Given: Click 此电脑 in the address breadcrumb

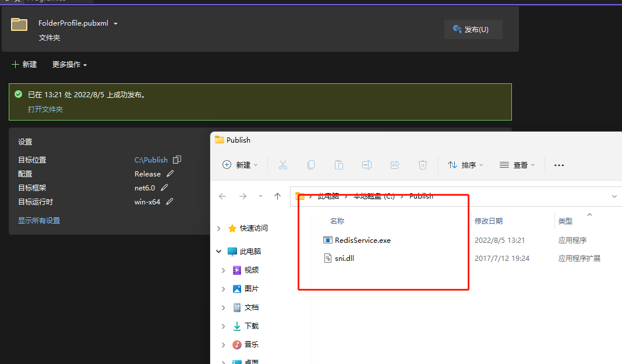Looking at the screenshot, I should point(328,196).
